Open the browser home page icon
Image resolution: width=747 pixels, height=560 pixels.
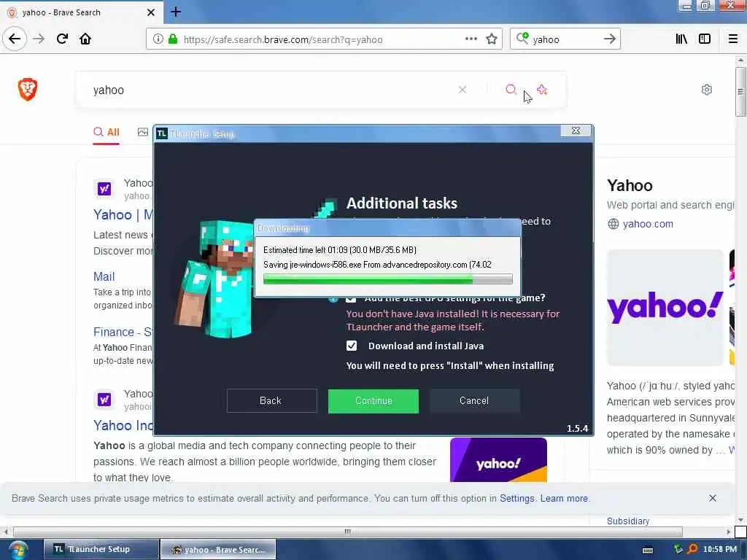(85, 39)
